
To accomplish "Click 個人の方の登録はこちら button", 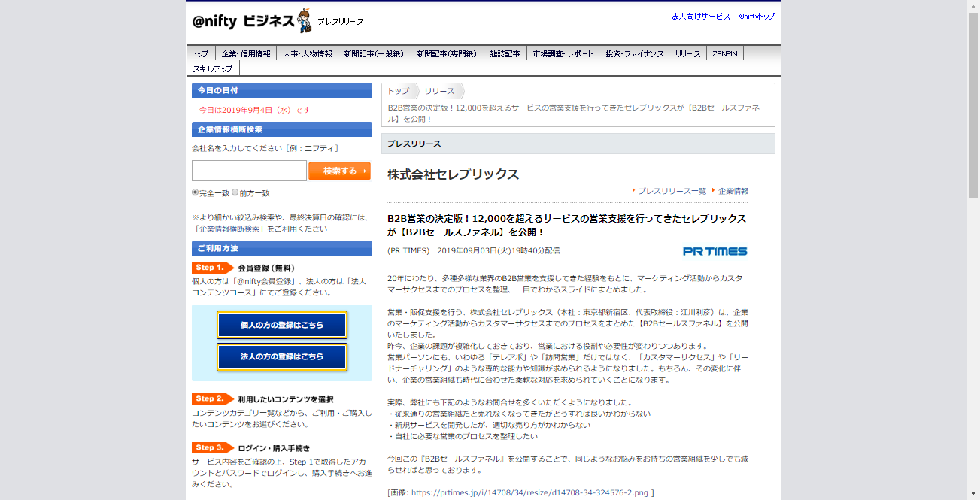I will click(x=282, y=325).
